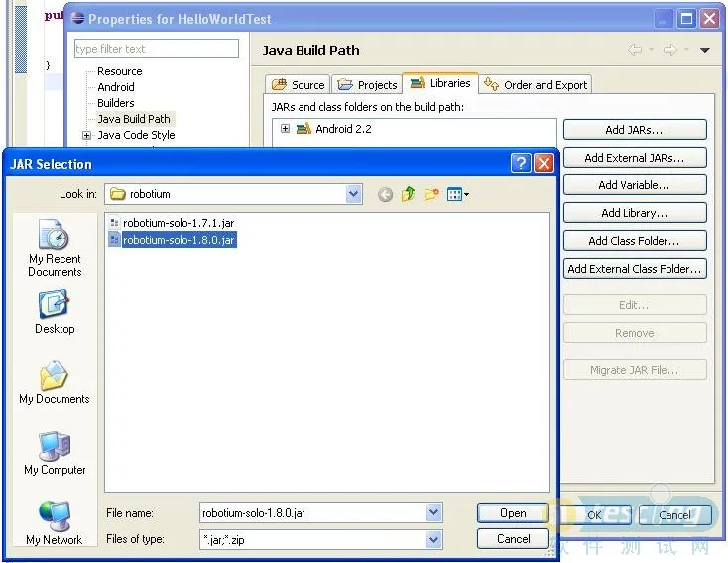The height and width of the screenshot is (563, 728).
Task: Go to Desktop in the places bar
Action: click(55, 312)
